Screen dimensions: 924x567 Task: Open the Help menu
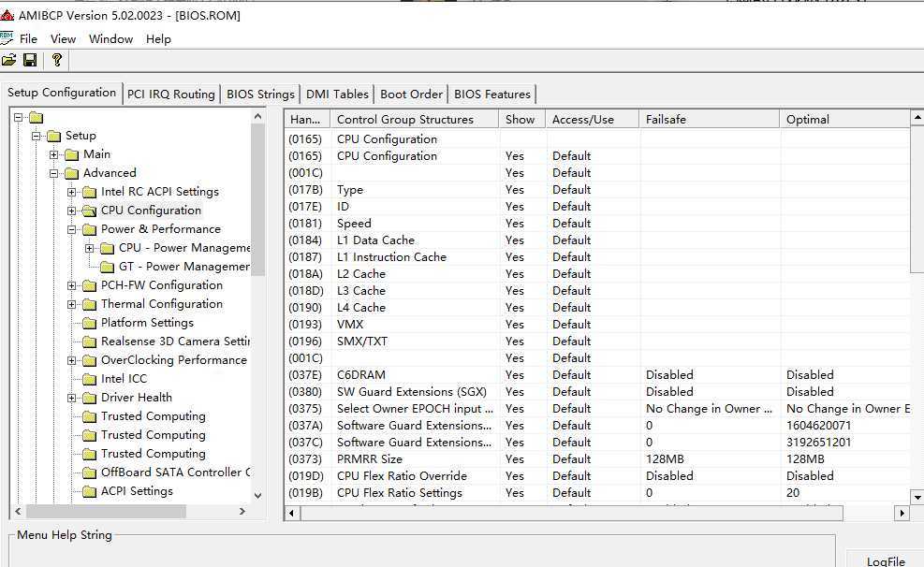(158, 39)
